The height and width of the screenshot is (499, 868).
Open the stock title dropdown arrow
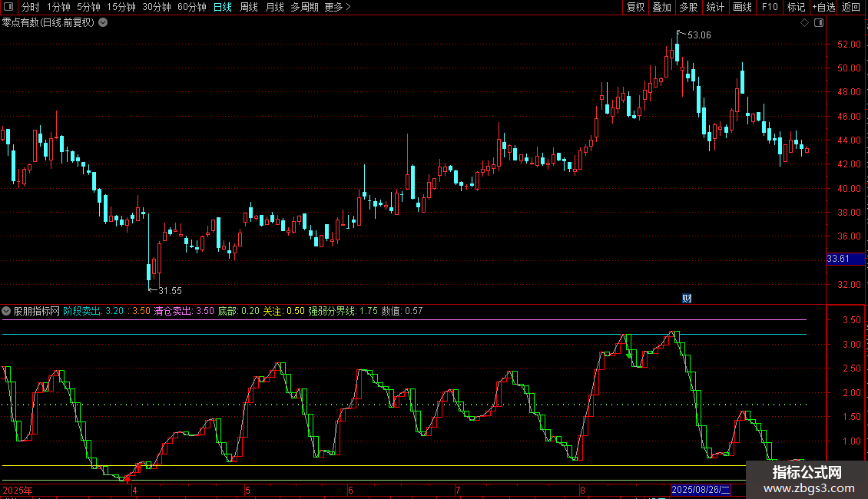103,23
